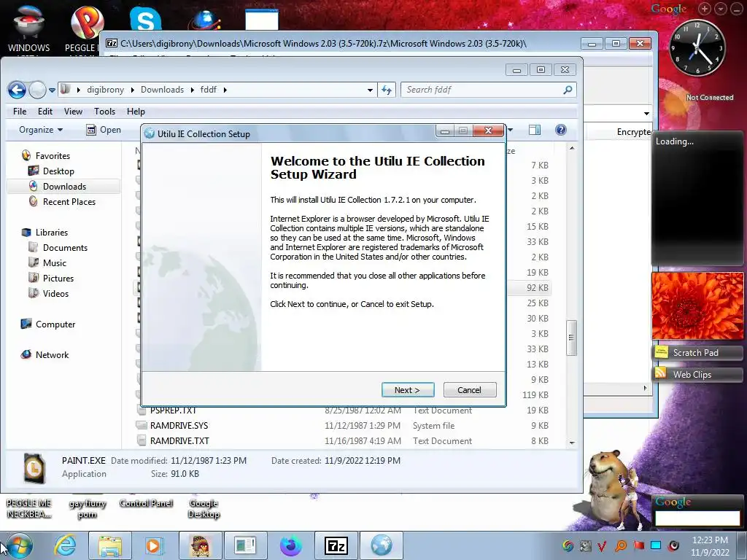Expand the arrow after Downloads breadcrumb
The height and width of the screenshot is (560, 747).
coord(192,90)
